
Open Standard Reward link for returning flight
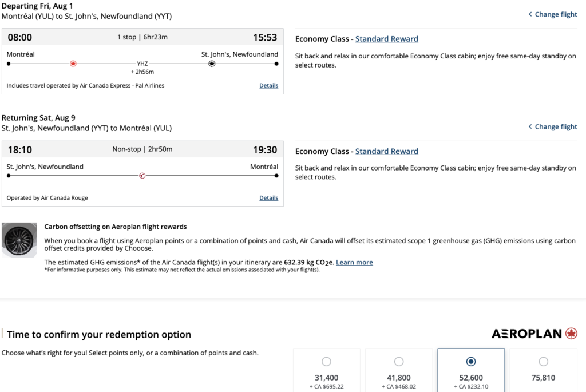(386, 151)
